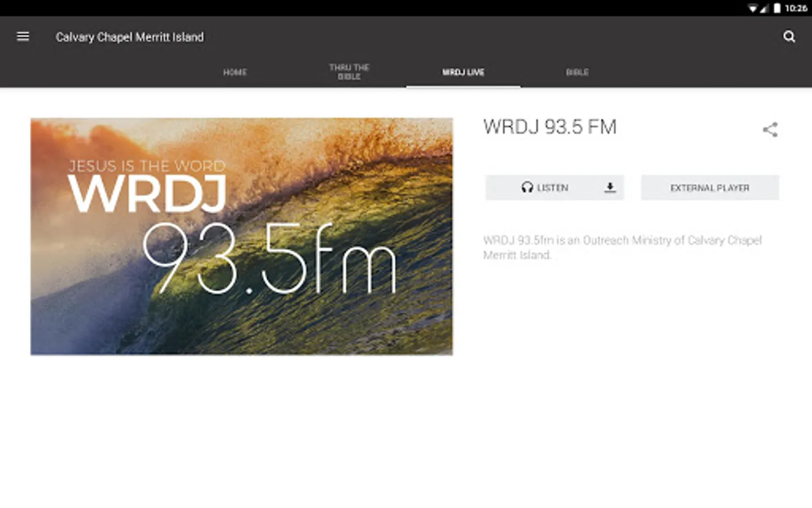The image size is (812, 508).
Task: Check the cellular signal icon
Action: tap(764, 8)
